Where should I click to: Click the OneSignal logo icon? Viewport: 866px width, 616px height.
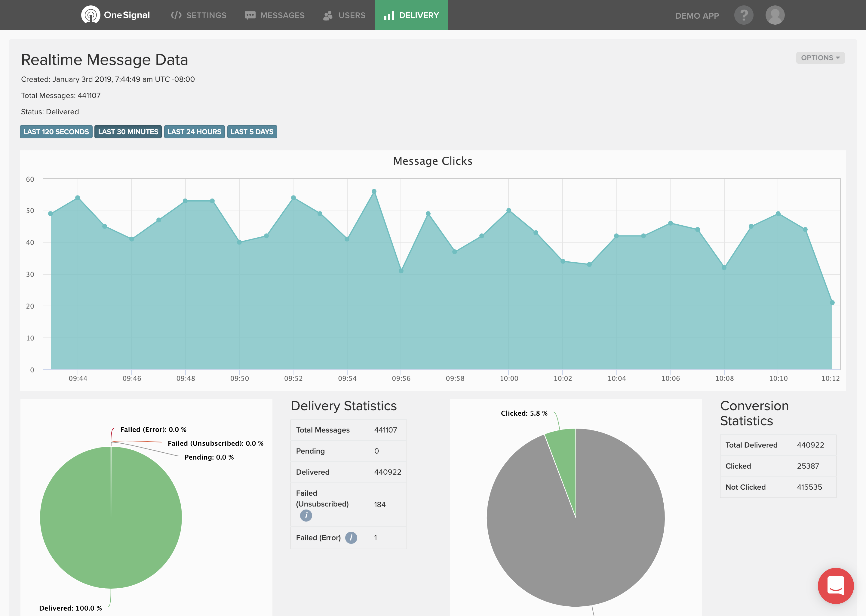(x=91, y=15)
